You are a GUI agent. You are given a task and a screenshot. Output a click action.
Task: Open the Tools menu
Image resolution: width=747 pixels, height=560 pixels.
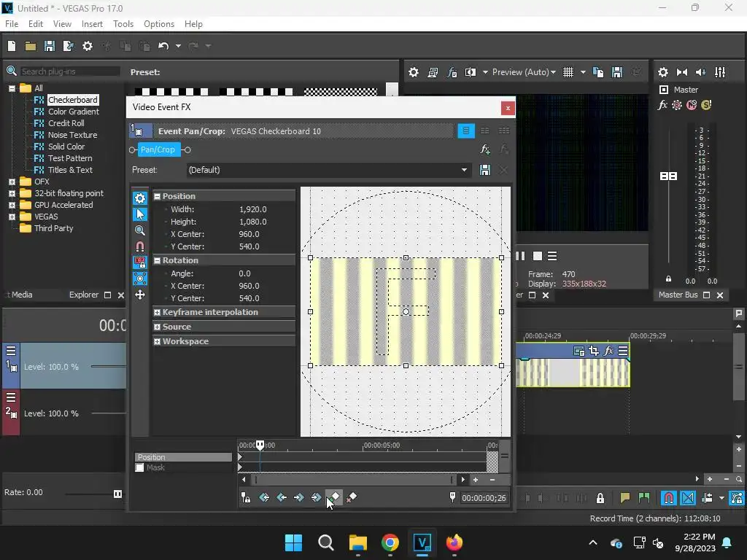point(123,24)
